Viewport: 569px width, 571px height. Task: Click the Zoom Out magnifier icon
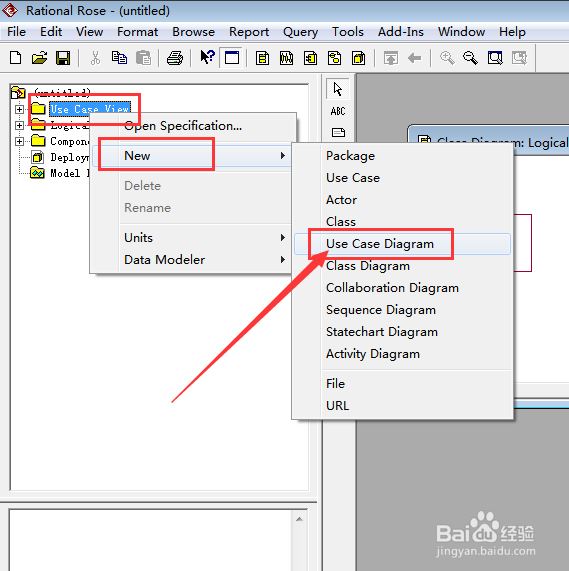coord(470,58)
